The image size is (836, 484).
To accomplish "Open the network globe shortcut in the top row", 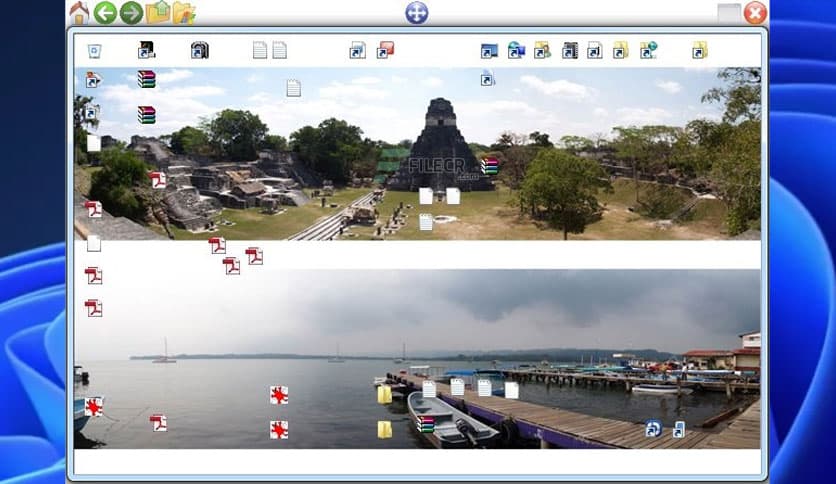I will [648, 50].
